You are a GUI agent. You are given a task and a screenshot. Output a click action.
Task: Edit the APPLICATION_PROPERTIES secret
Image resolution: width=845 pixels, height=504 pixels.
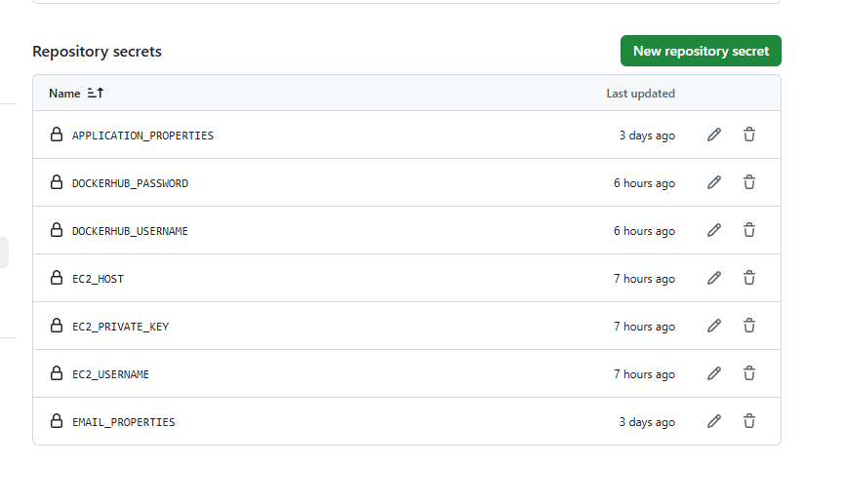point(714,135)
